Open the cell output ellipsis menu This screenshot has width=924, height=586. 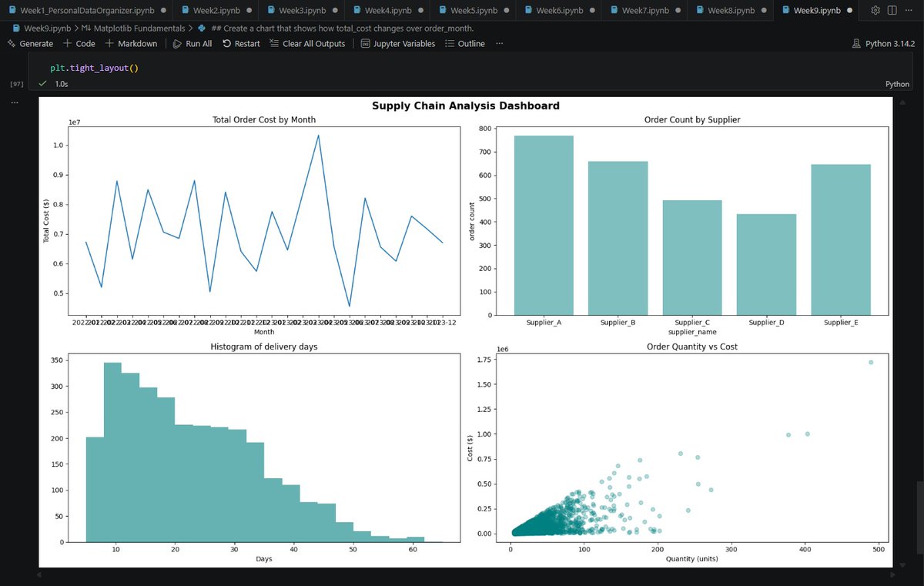15,102
